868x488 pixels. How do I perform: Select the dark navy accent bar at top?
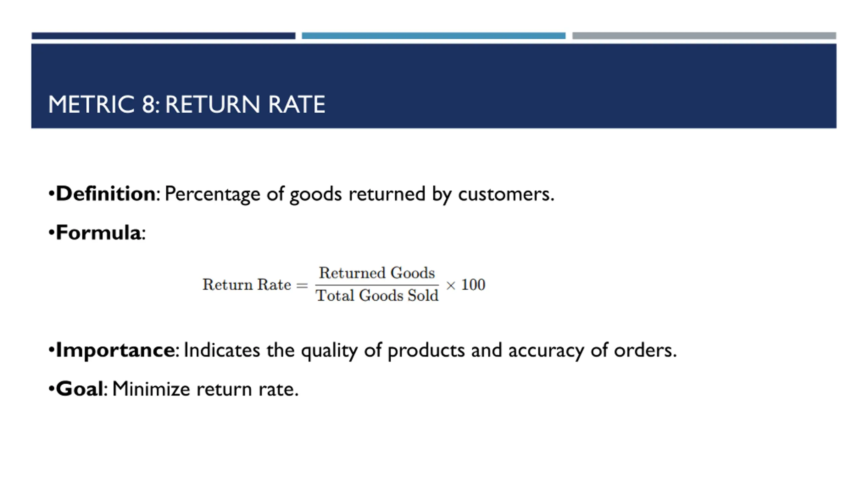[163, 36]
